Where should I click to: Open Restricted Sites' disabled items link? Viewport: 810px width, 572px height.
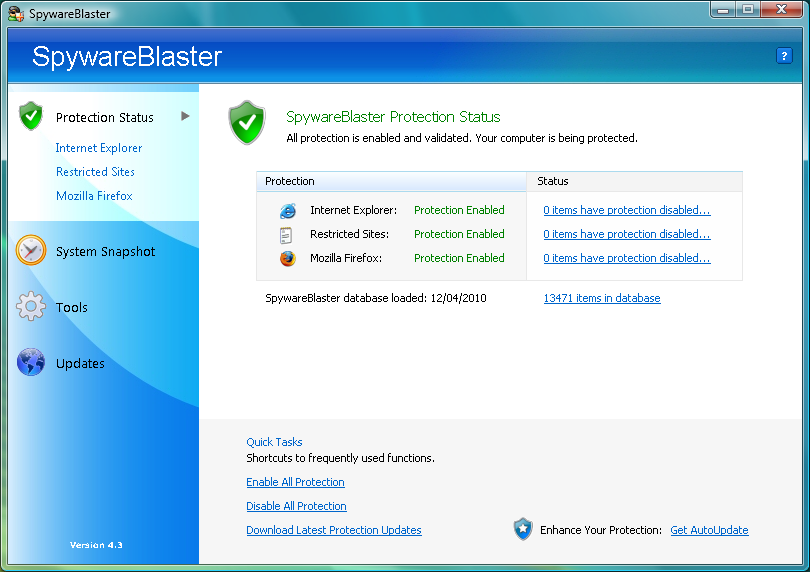coord(627,234)
